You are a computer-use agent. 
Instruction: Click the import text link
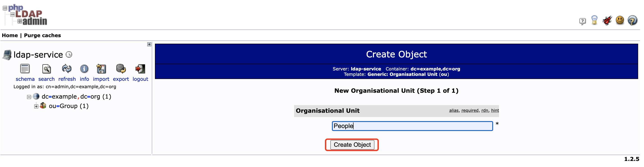click(101, 79)
